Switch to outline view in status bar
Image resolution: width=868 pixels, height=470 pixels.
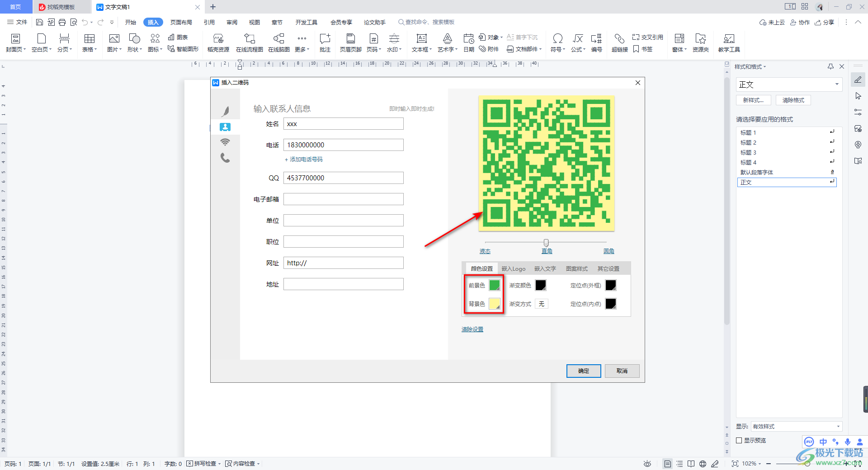[x=679, y=464]
